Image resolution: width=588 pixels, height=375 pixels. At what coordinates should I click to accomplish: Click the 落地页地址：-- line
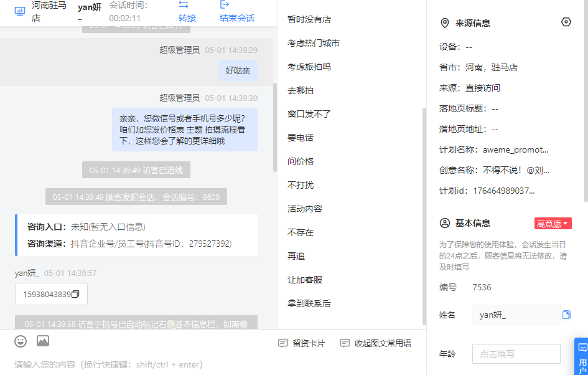coord(469,129)
